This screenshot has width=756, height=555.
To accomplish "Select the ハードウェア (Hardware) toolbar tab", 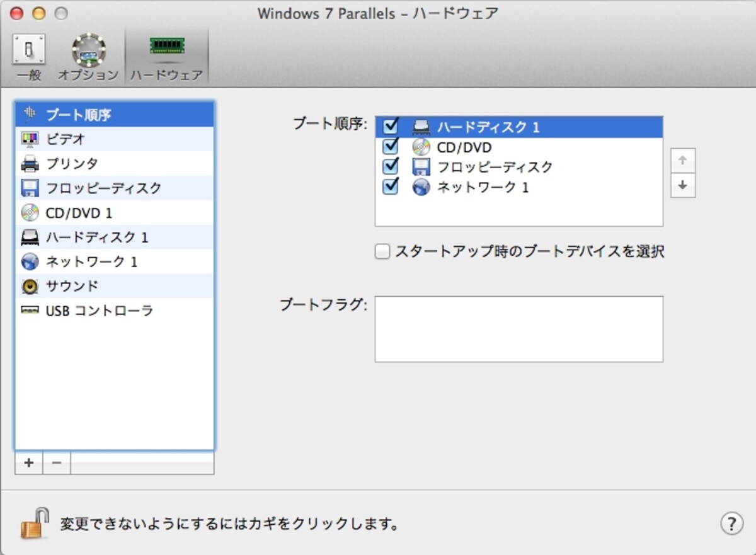I will pos(167,58).
